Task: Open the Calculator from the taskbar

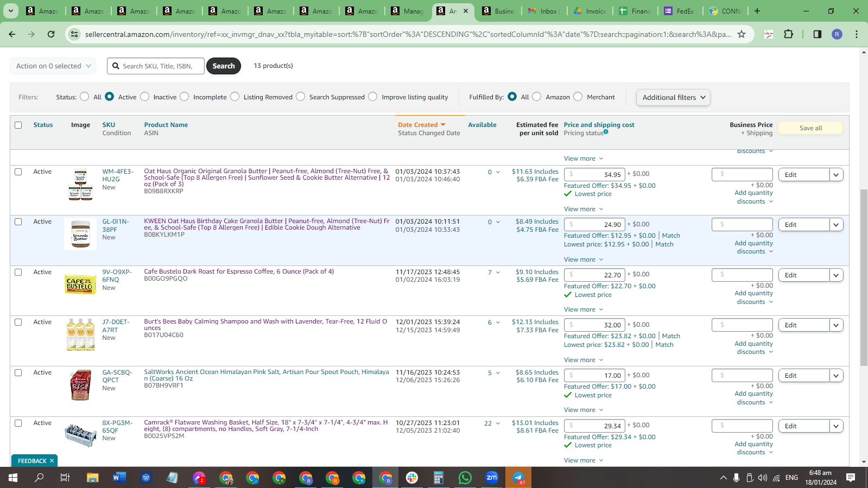Action: click(439, 478)
